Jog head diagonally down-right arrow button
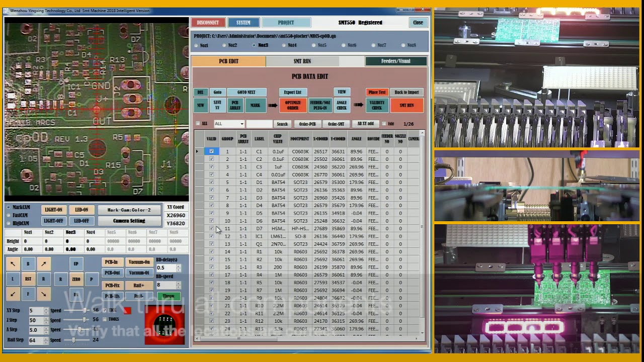The height and width of the screenshot is (362, 644). [x=43, y=294]
